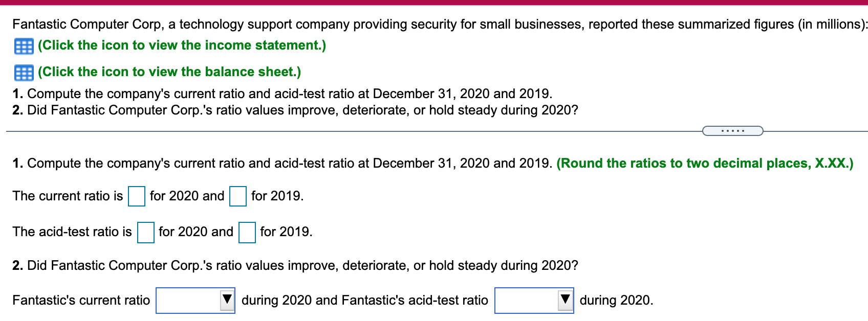
Task: Click the acid-test ratio input box for 2019
Action: [x=247, y=233]
